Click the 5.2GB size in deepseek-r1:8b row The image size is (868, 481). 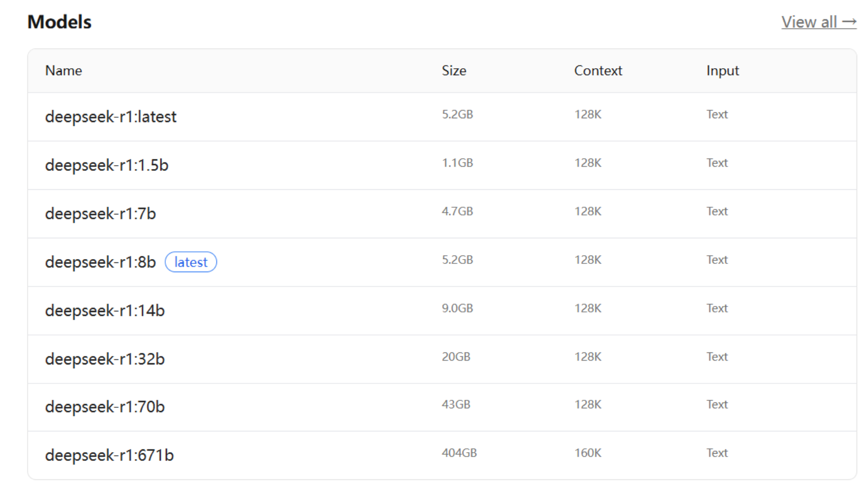pyautogui.click(x=457, y=260)
